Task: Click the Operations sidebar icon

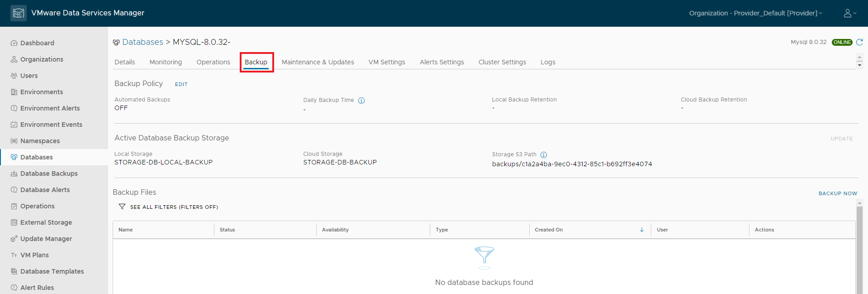Action: pos(14,206)
